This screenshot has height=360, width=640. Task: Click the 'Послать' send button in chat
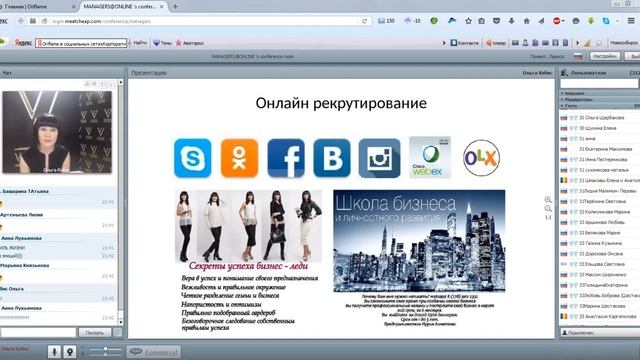pyautogui.click(x=95, y=333)
